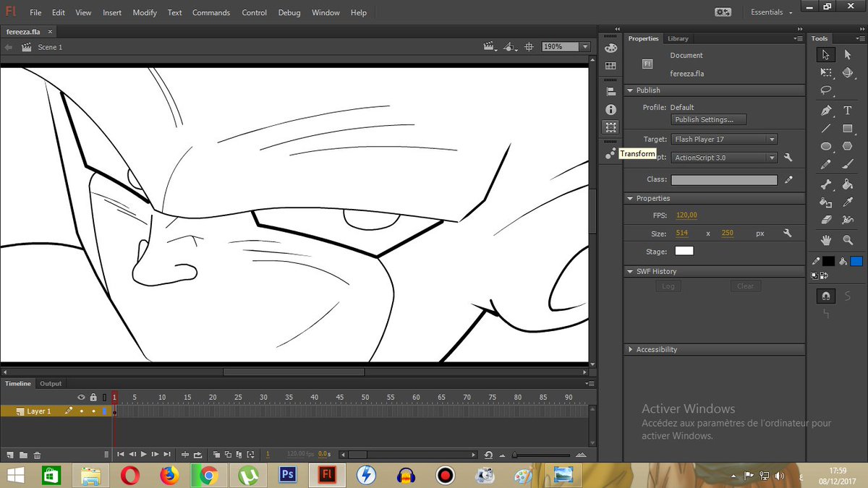
Task: Pick the PolyStar tool
Action: (848, 147)
